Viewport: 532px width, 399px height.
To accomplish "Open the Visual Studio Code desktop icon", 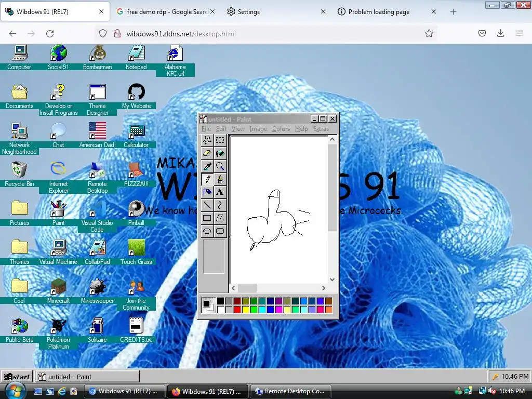I will (x=97, y=217).
